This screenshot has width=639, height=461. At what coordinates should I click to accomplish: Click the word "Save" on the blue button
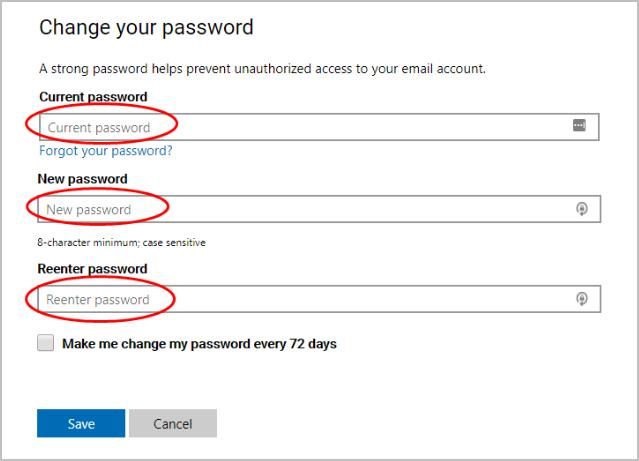[81, 424]
